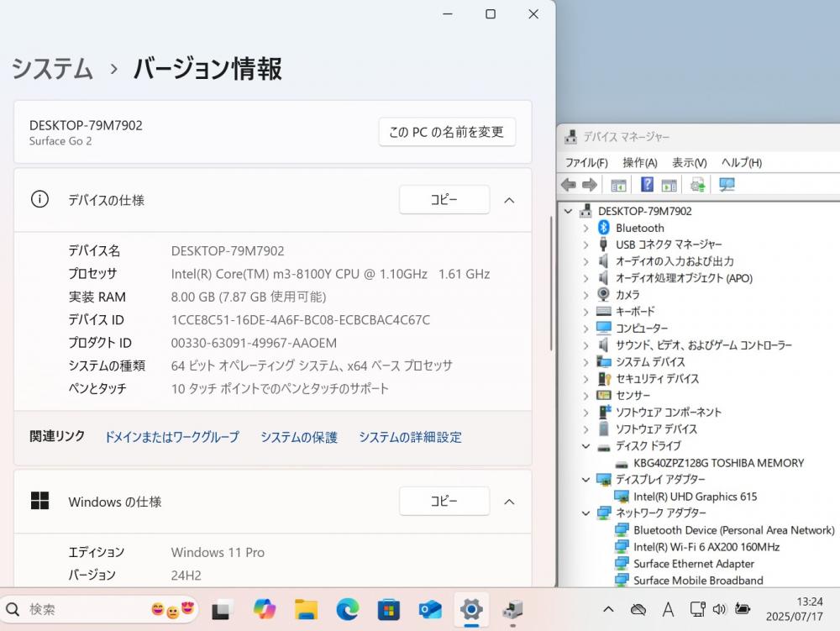Click product ID value 00330-63091-49967-AAOEM
The width and height of the screenshot is (840, 631).
tap(254, 344)
